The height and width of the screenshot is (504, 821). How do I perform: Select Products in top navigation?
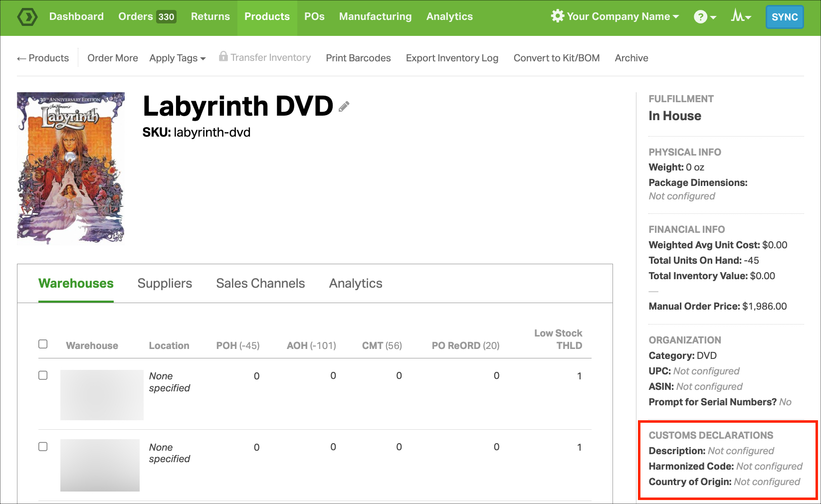click(267, 16)
